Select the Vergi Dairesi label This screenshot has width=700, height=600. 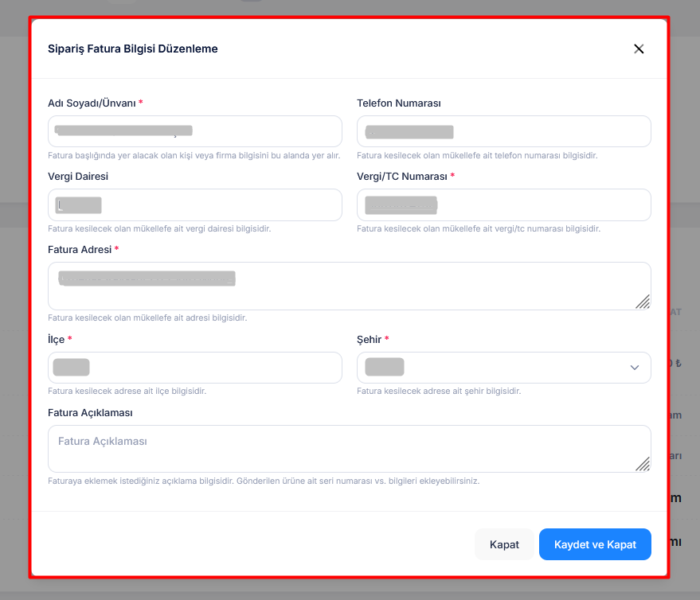click(x=78, y=177)
